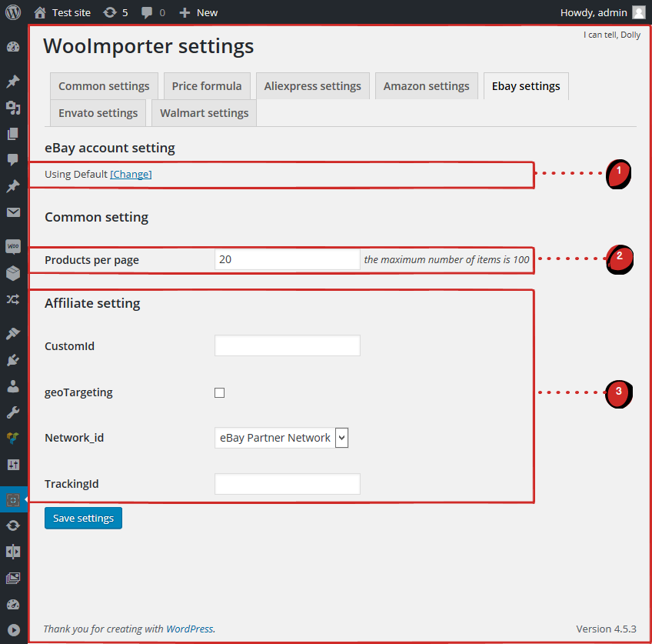Open the updates icon showing 5
Screen dimensions: 652x644
click(x=110, y=12)
